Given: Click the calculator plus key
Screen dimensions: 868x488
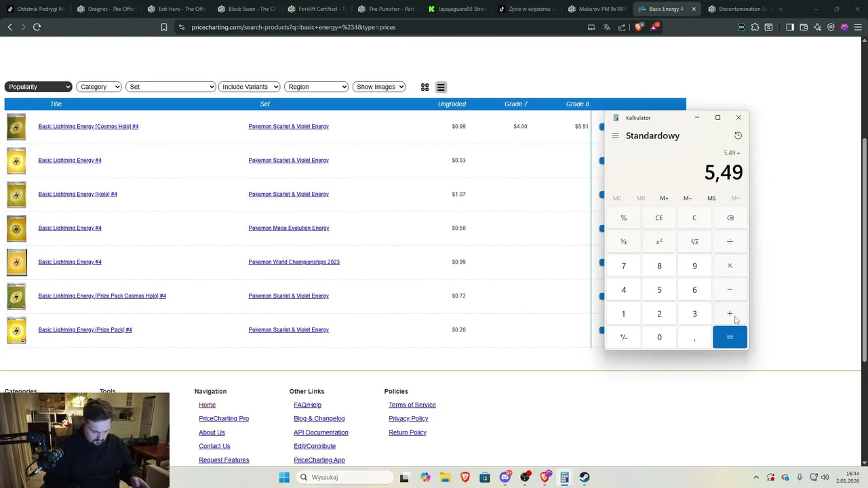Looking at the screenshot, I should click(x=730, y=313).
